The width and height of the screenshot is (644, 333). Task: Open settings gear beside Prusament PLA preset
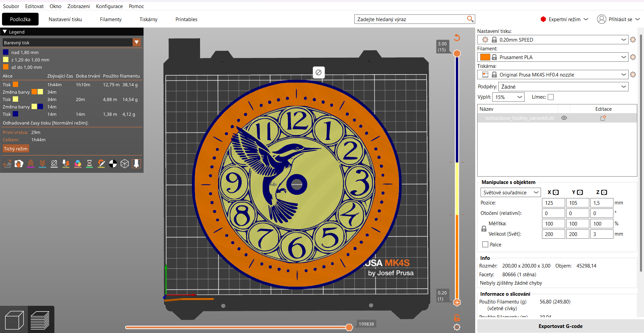pos(633,57)
